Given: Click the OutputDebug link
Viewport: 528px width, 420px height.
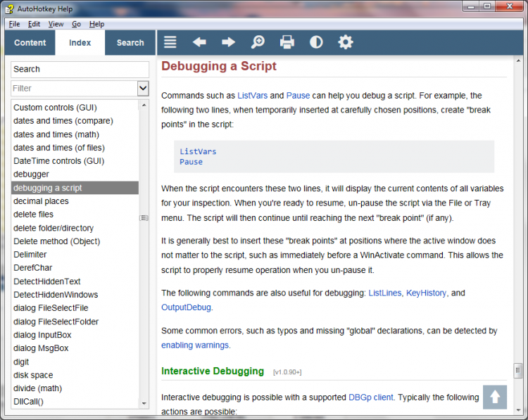Looking at the screenshot, I should (186, 307).
